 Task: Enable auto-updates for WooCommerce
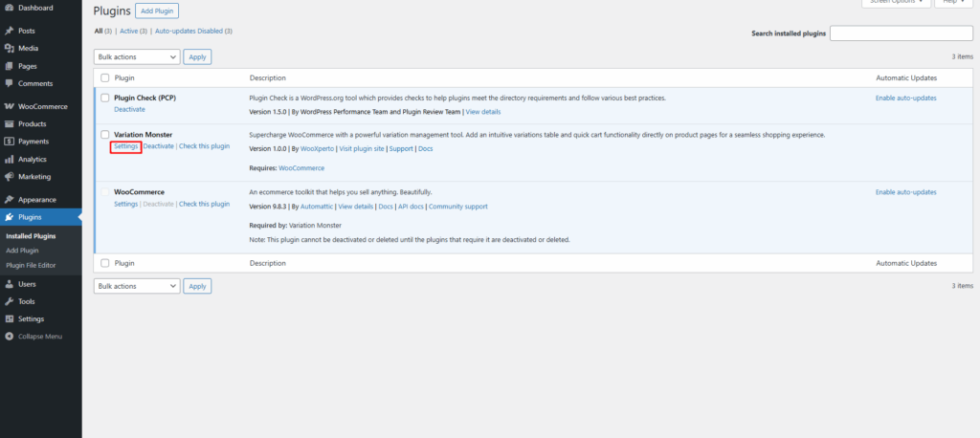[x=905, y=192]
